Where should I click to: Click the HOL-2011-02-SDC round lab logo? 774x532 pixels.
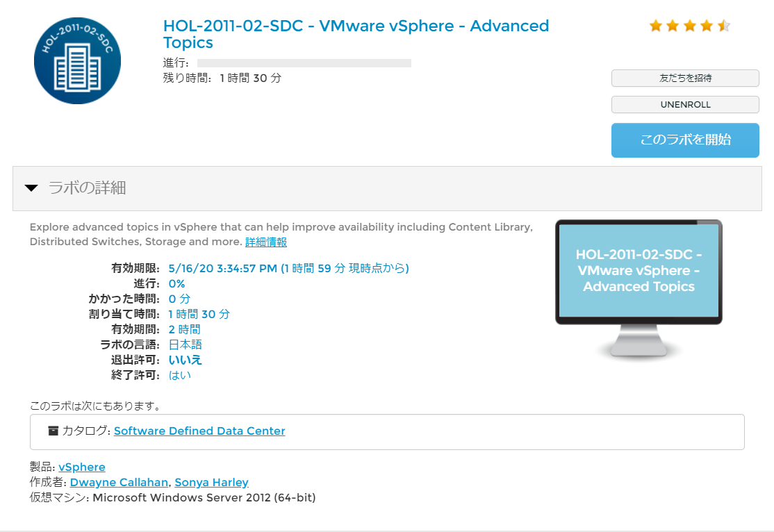click(x=78, y=61)
